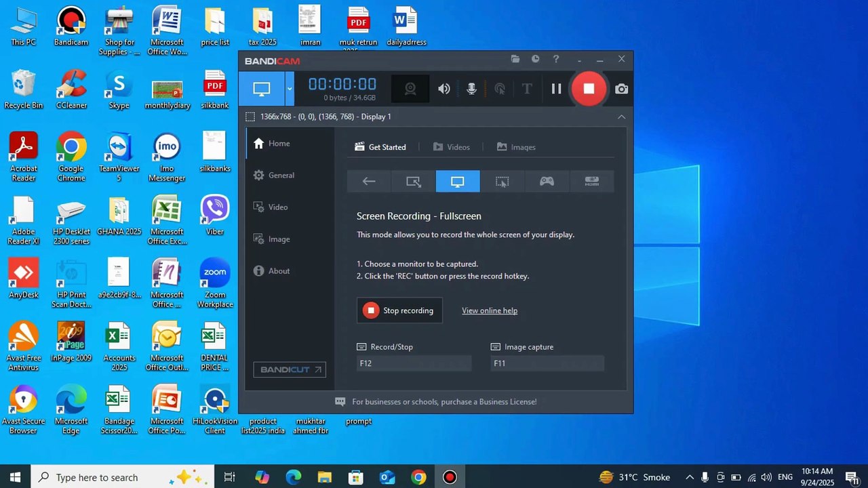Open the General settings section

point(290,176)
